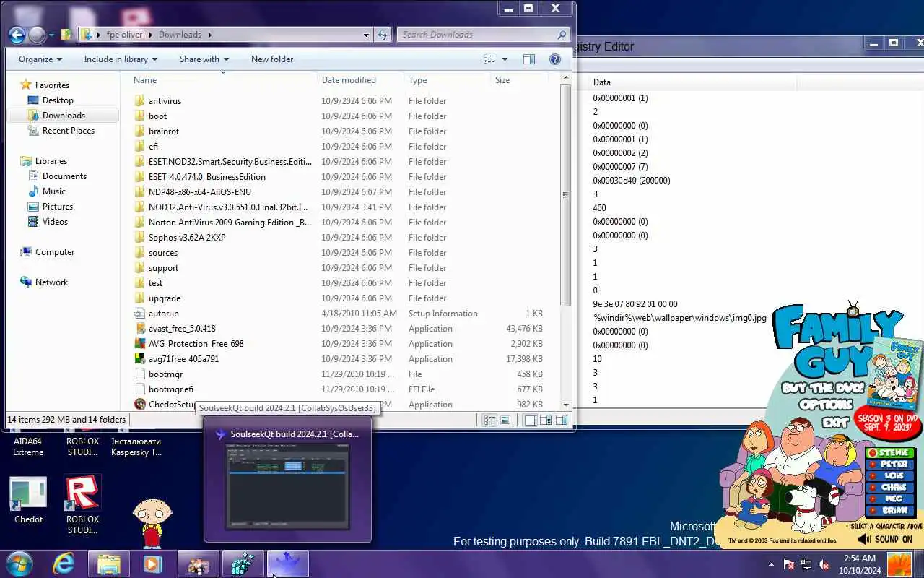Open Action Center flag in the system tray
924x578 pixels.
pyautogui.click(x=789, y=564)
